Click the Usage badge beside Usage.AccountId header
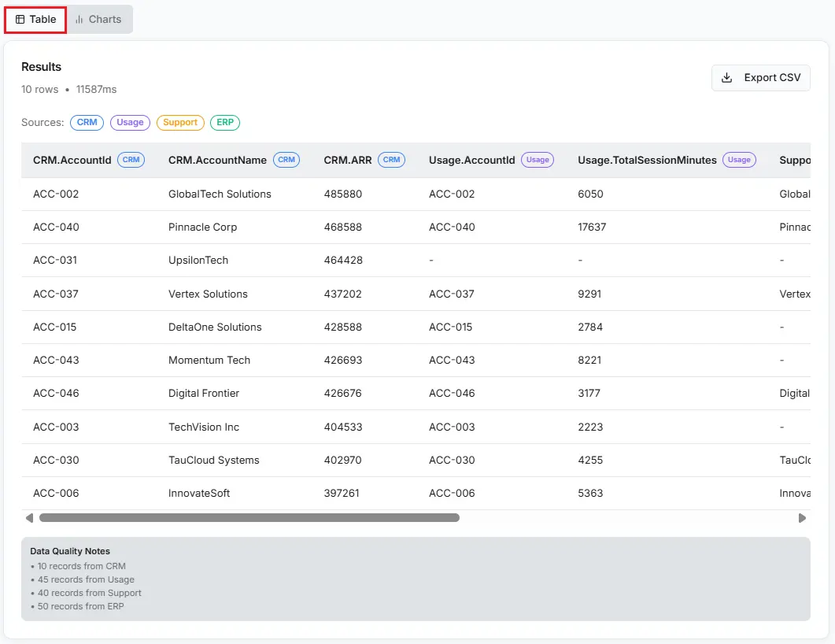The height and width of the screenshot is (644, 835). (x=538, y=160)
